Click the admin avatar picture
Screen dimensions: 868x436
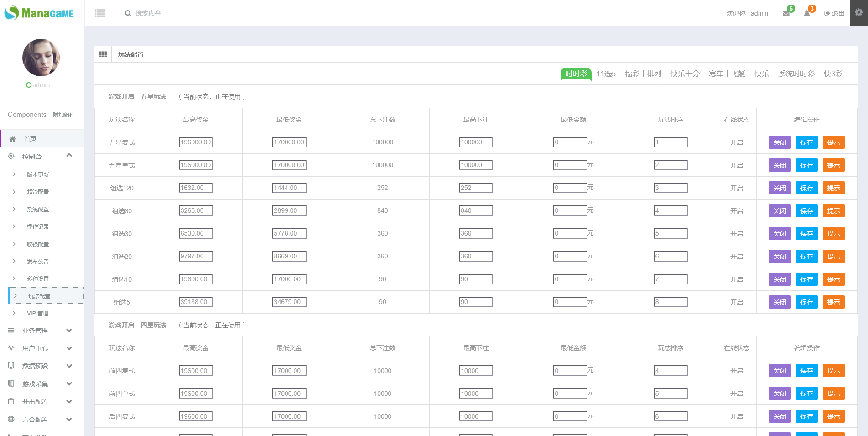pyautogui.click(x=41, y=58)
